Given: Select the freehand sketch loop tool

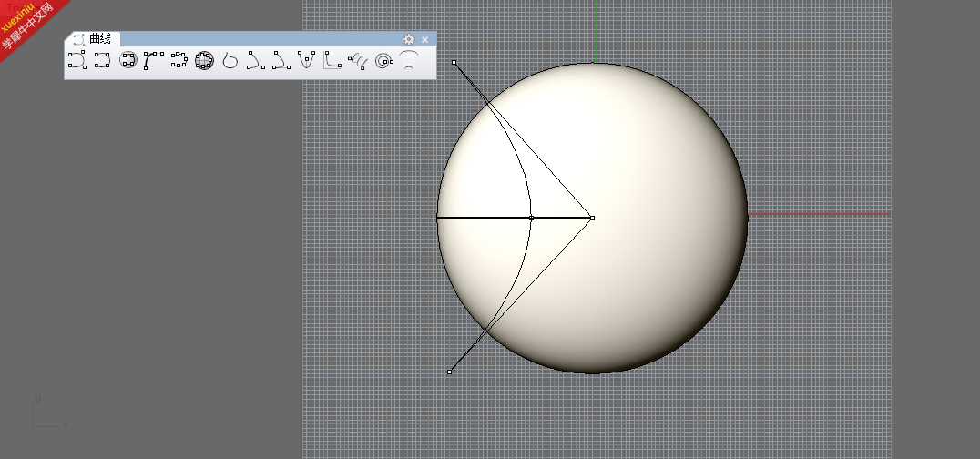Looking at the screenshot, I should click(x=230, y=61).
